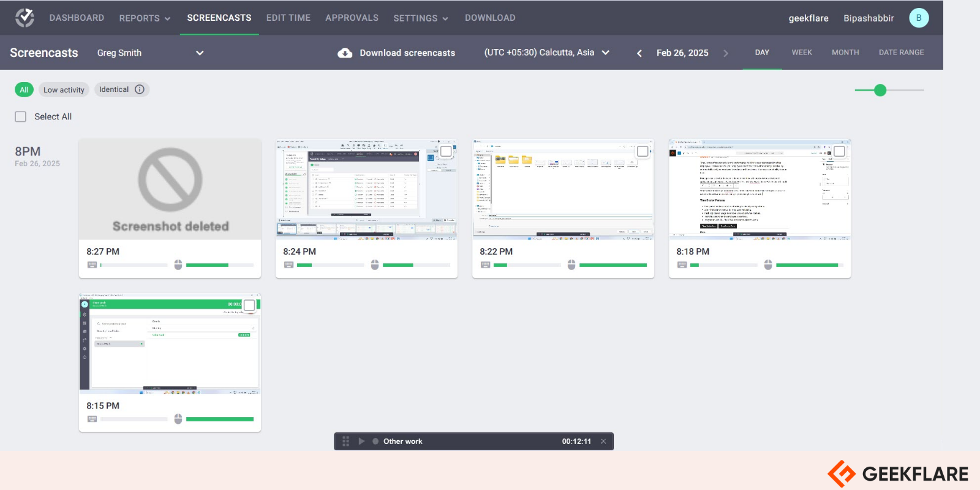The image size is (980, 490).
Task: Open the Calcutta timezone dropdown
Action: pyautogui.click(x=546, y=53)
